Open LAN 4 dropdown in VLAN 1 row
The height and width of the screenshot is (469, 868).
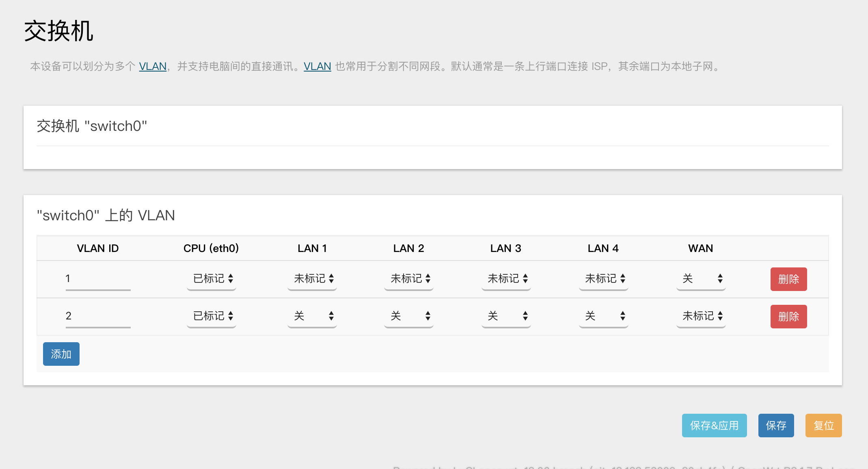[x=604, y=279]
